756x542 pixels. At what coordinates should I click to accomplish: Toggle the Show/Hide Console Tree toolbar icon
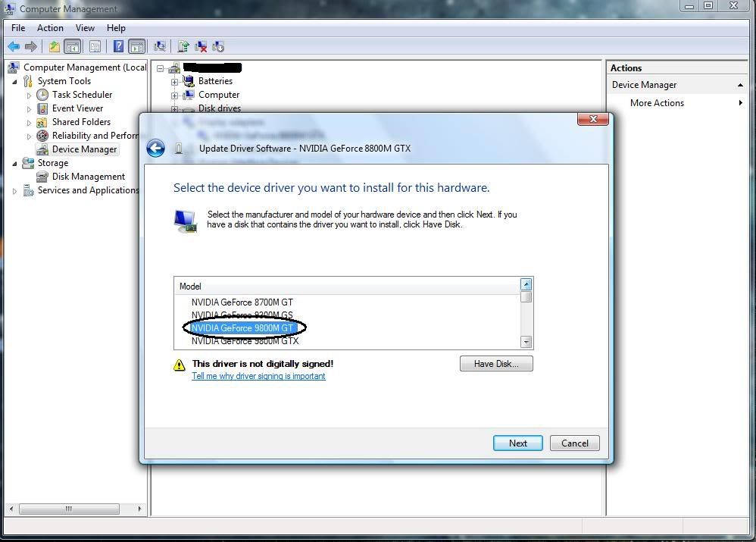pyautogui.click(x=72, y=47)
